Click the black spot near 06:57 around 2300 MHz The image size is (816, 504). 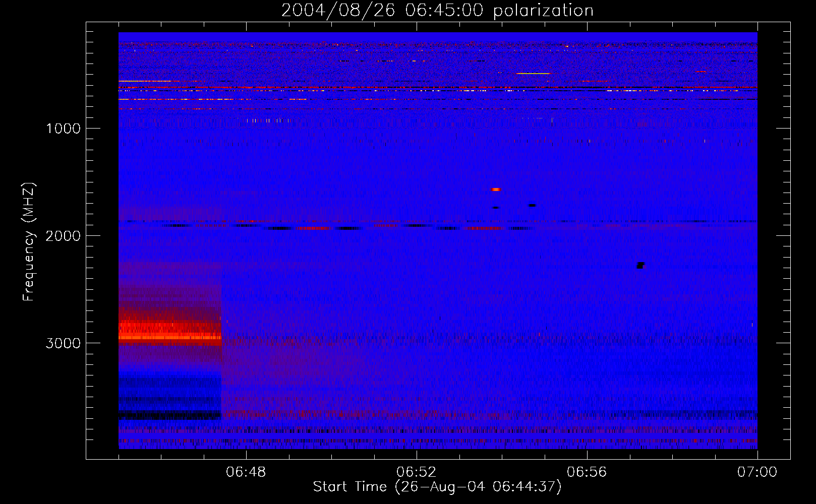[640, 265]
